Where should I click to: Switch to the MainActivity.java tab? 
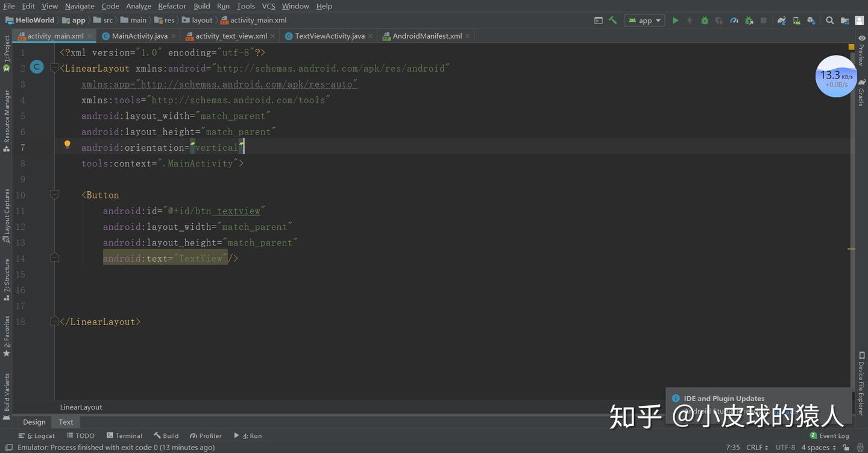(139, 36)
